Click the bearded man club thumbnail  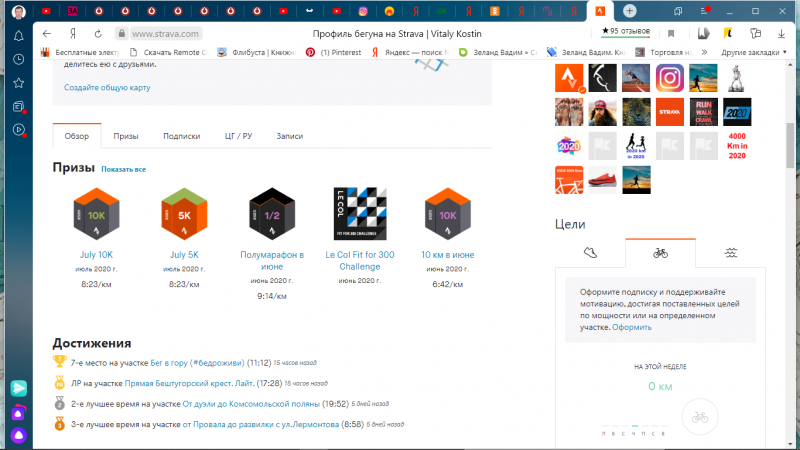pyautogui.click(x=603, y=112)
